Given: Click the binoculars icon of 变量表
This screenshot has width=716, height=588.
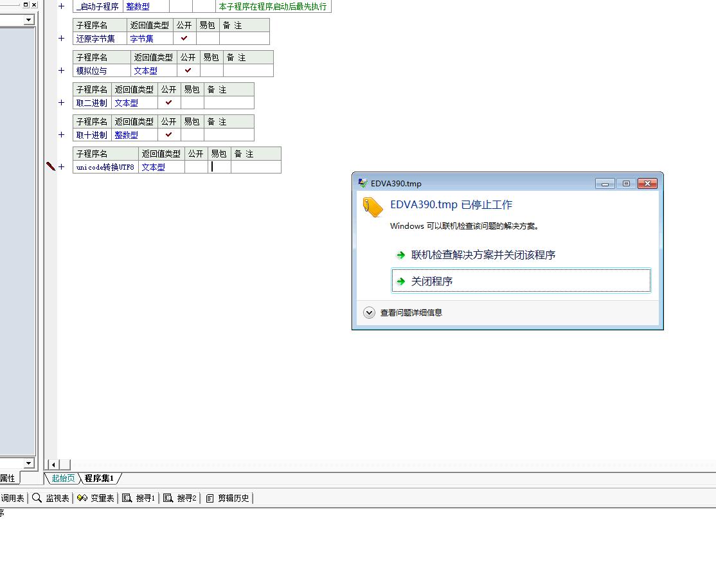Looking at the screenshot, I should [82, 497].
